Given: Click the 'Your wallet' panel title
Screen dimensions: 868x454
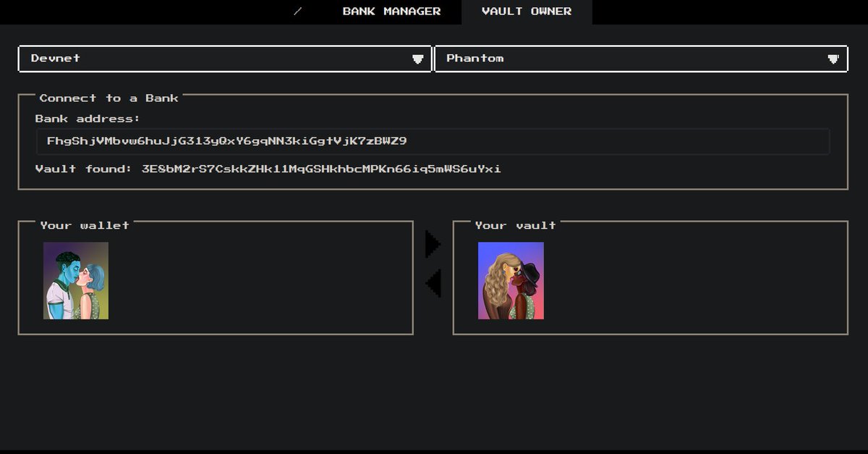Looking at the screenshot, I should coord(85,225).
